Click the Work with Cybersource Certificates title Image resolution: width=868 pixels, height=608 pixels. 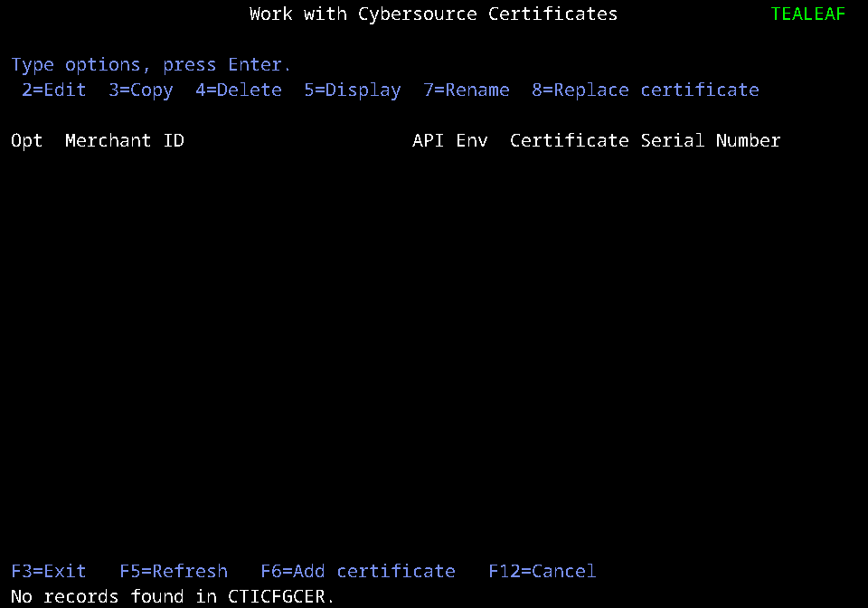tap(434, 14)
